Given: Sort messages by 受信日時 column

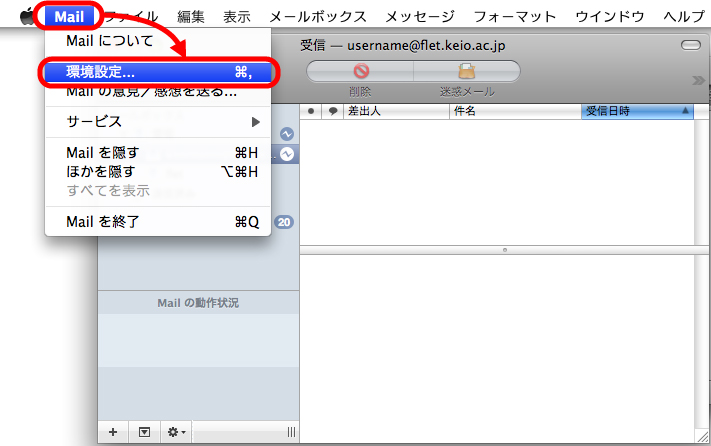Looking at the screenshot, I should 637,111.
